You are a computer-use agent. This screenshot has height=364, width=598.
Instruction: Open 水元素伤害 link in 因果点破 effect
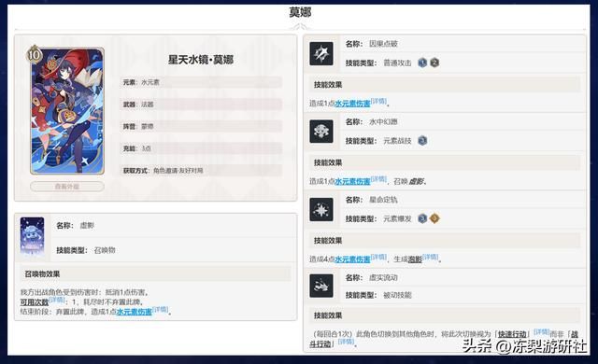(352, 104)
